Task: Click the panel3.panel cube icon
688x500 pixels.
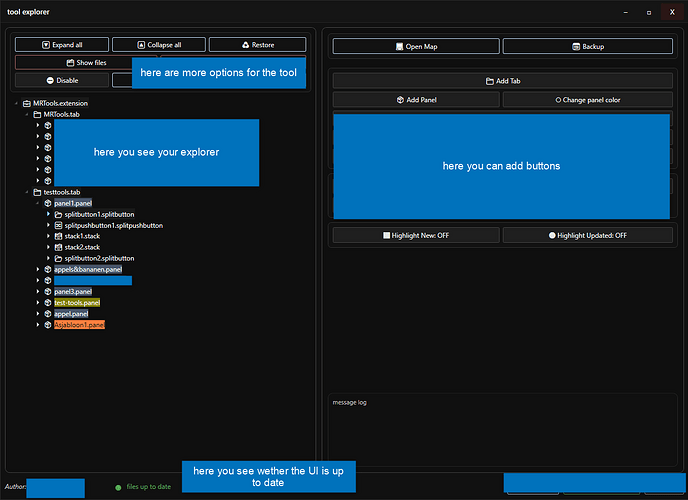Action: click(48, 292)
